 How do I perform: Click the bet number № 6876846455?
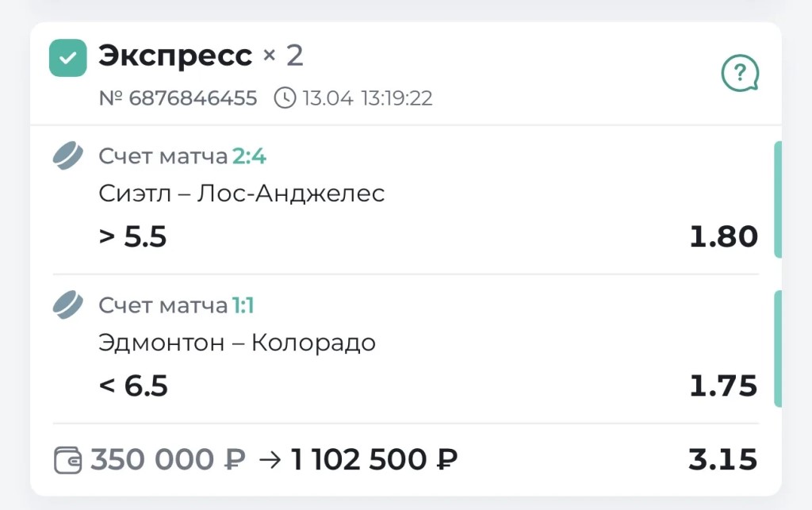coord(178,98)
